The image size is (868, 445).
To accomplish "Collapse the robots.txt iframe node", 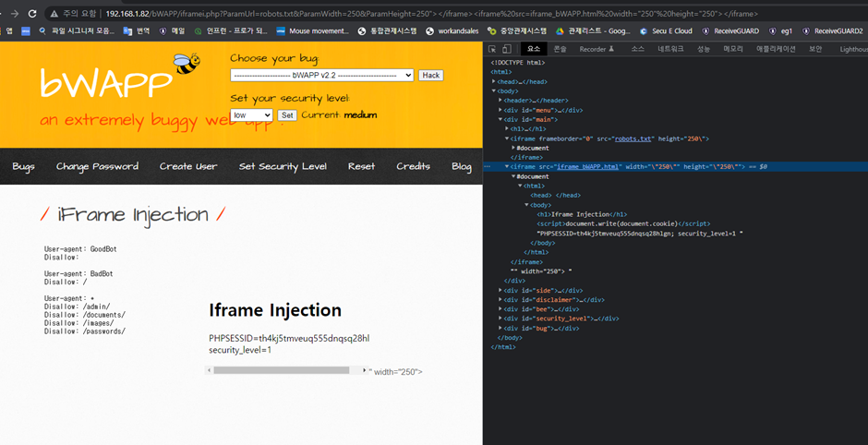I will [507, 138].
